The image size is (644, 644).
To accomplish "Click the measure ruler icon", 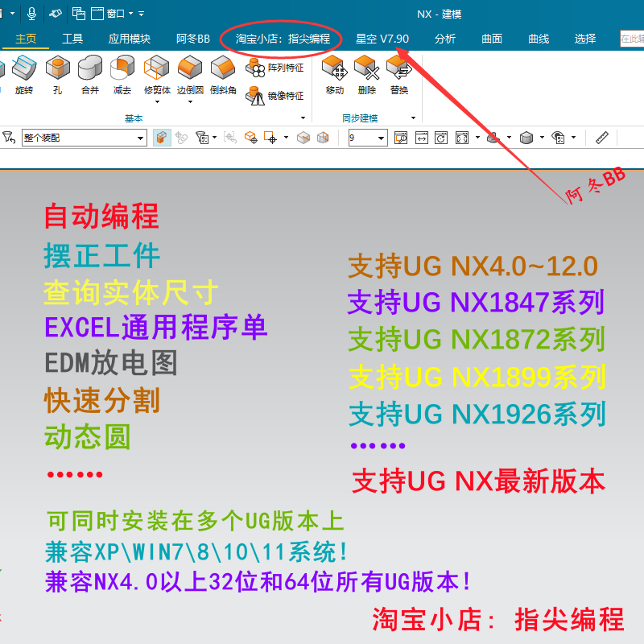I will [x=602, y=138].
